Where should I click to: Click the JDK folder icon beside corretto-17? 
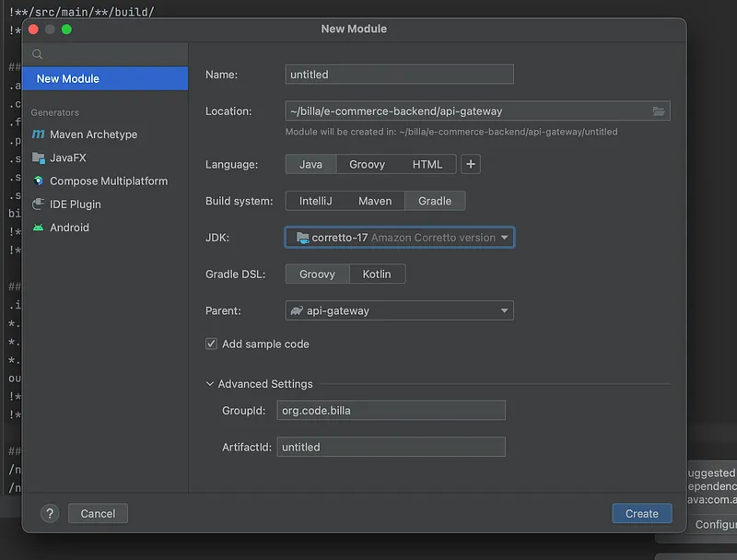click(x=303, y=238)
